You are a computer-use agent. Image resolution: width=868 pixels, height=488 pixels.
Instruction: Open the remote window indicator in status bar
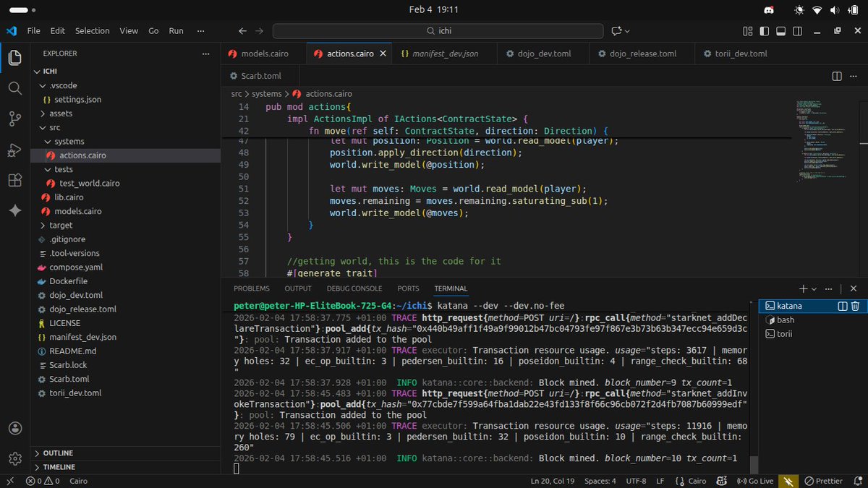[9, 481]
